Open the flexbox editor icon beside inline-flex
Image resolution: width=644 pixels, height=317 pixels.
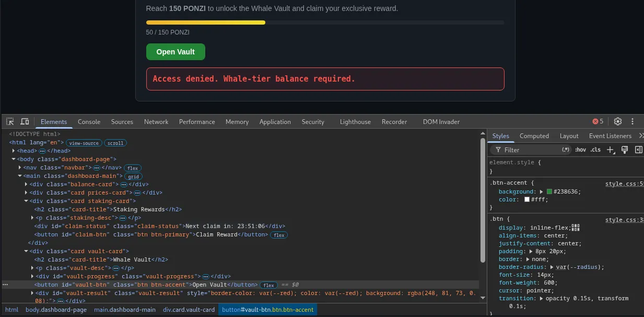pyautogui.click(x=576, y=228)
